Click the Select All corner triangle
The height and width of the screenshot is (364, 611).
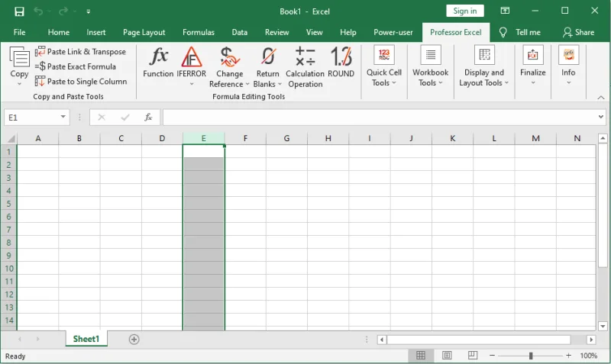(x=11, y=138)
